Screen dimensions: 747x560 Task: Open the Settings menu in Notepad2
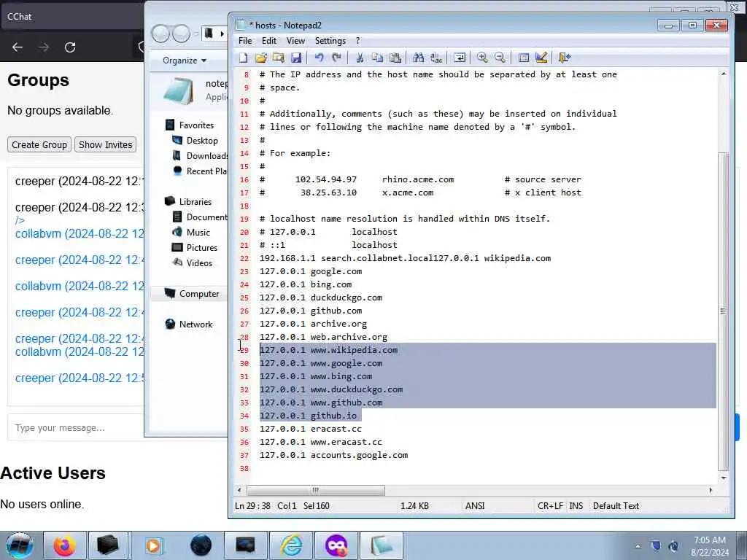(x=330, y=41)
